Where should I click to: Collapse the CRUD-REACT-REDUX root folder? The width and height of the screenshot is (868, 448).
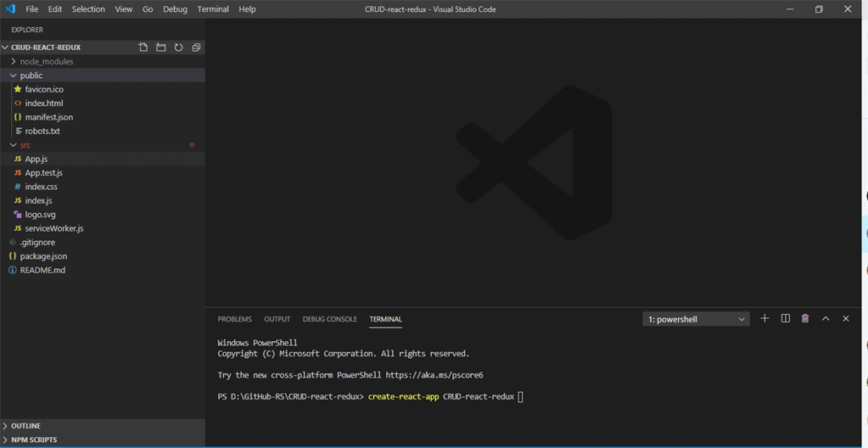coord(6,48)
